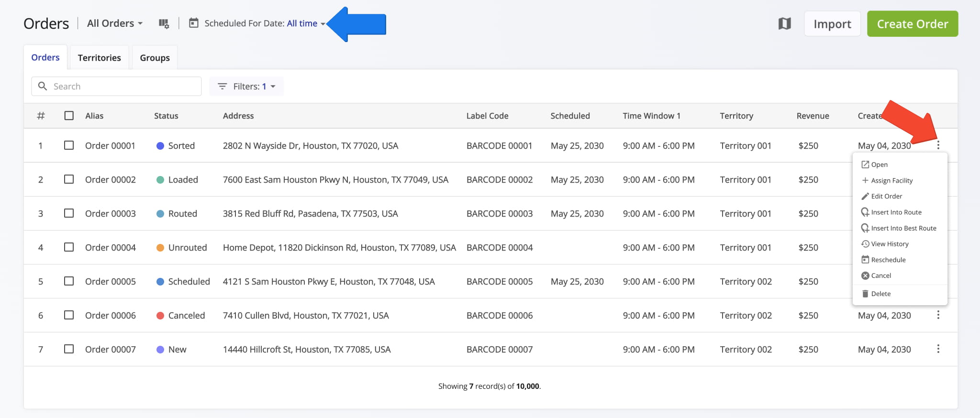The height and width of the screenshot is (418, 980).
Task: Open three-dot menu for Order 00007
Action: (938, 349)
